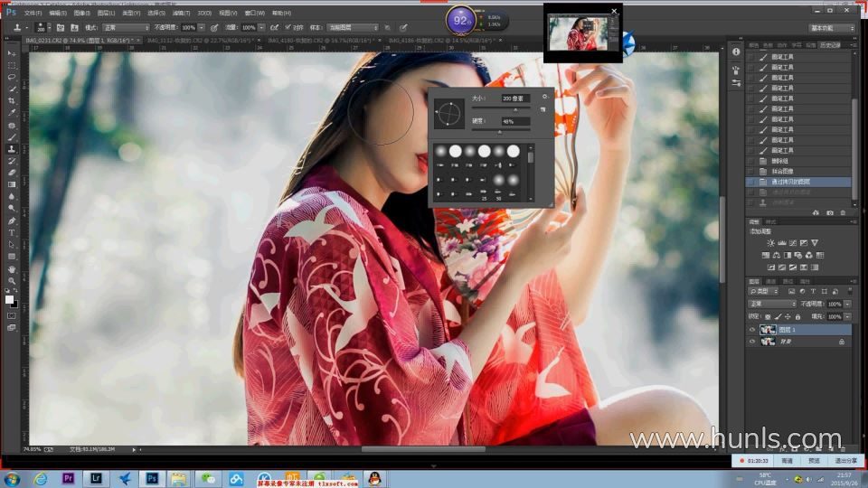Create new snapshot camera icon in History
The height and width of the screenshot is (488, 868).
click(x=829, y=212)
